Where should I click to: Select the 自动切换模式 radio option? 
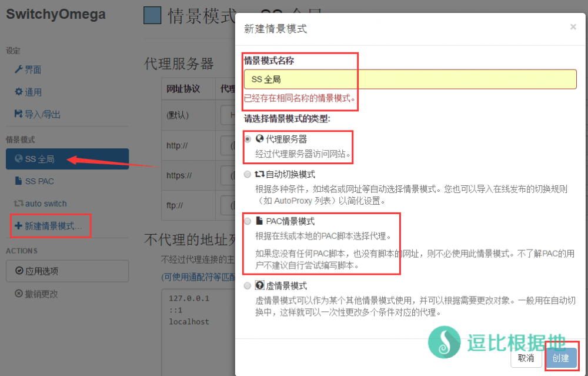pos(248,174)
